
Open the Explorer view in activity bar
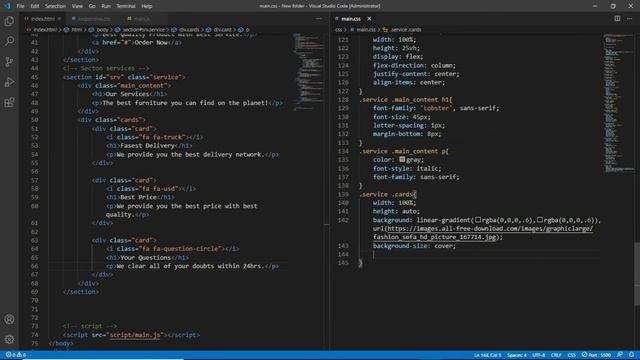[9, 21]
